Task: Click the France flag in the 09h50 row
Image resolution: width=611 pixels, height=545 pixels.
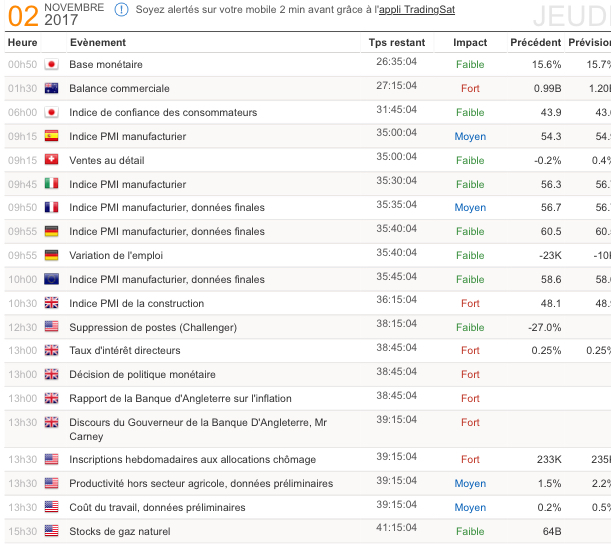Action: click(x=52, y=208)
